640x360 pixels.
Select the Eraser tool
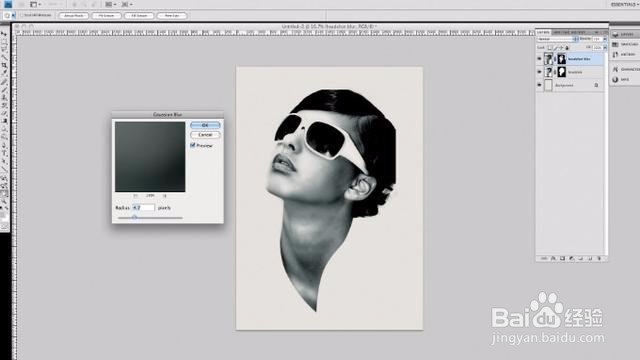click(x=4, y=113)
